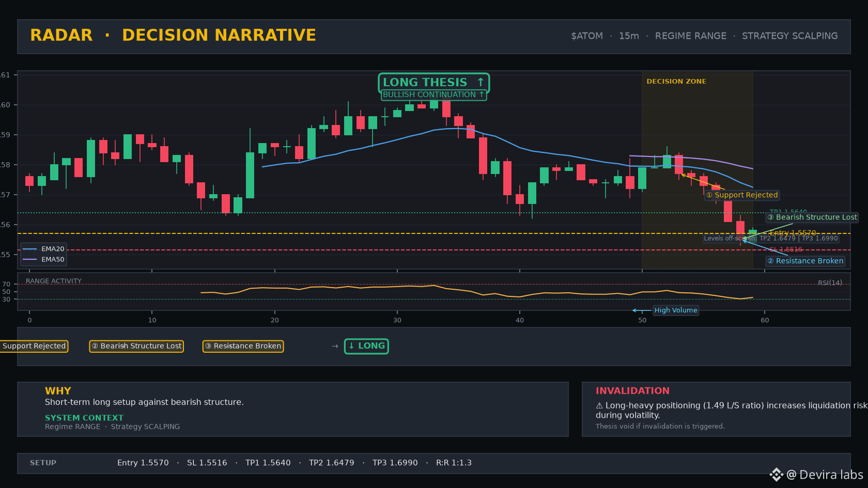Click the STRATEGY SCALPING header text
This screenshot has width=868, height=488.
click(x=790, y=36)
